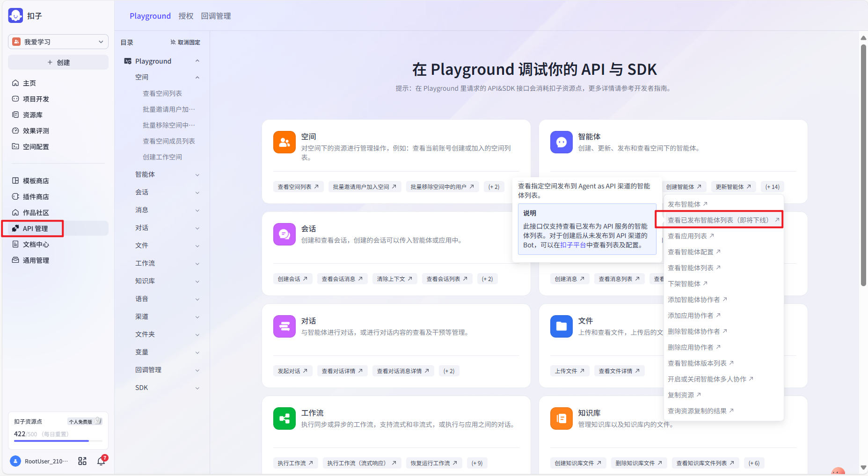This screenshot has width=868, height=476.
Task: Open API 管理 sidebar icon
Action: (15, 228)
